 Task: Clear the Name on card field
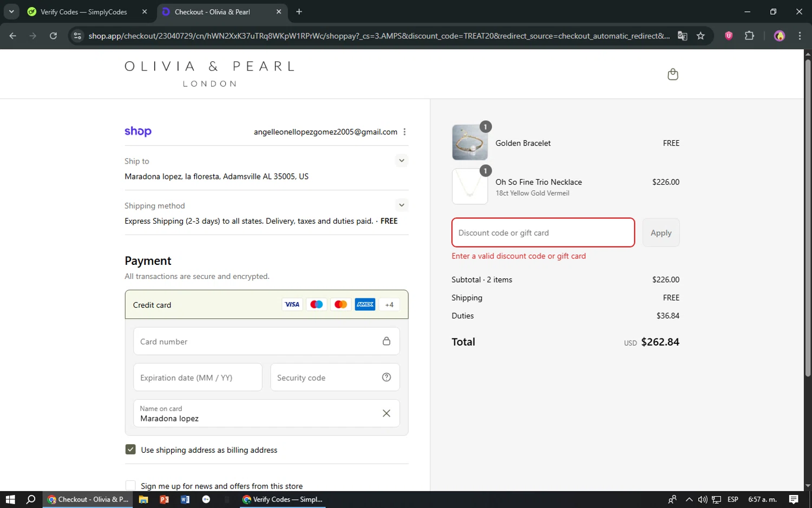pos(387,413)
